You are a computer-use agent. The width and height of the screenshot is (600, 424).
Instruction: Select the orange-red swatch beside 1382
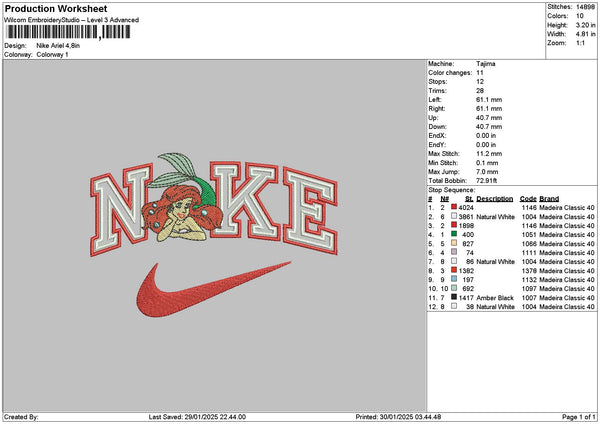click(454, 270)
